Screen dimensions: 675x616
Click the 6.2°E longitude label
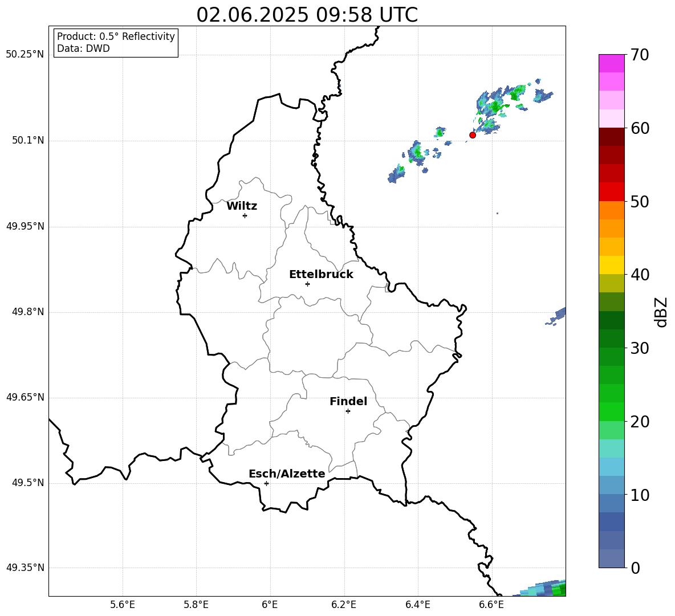344,605
